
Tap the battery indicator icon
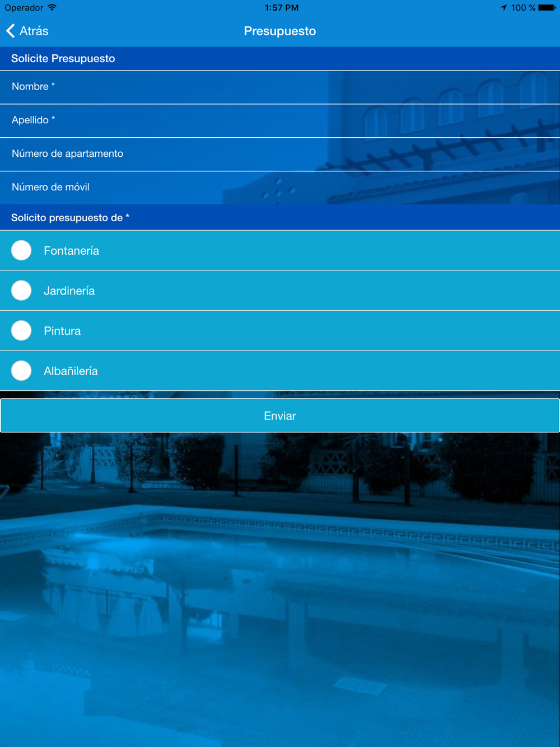(x=547, y=8)
